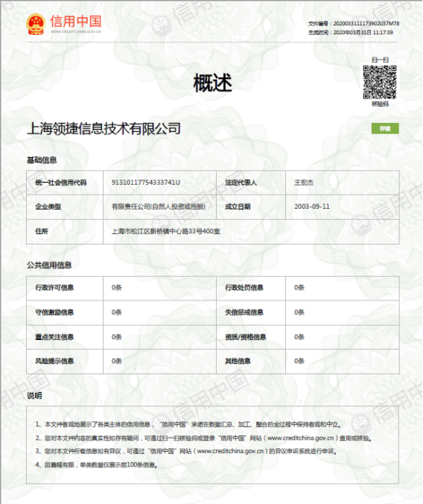This screenshot has height=504, width=423.
Task: Click the 扫一扫 label above QR code
Action: (380, 60)
